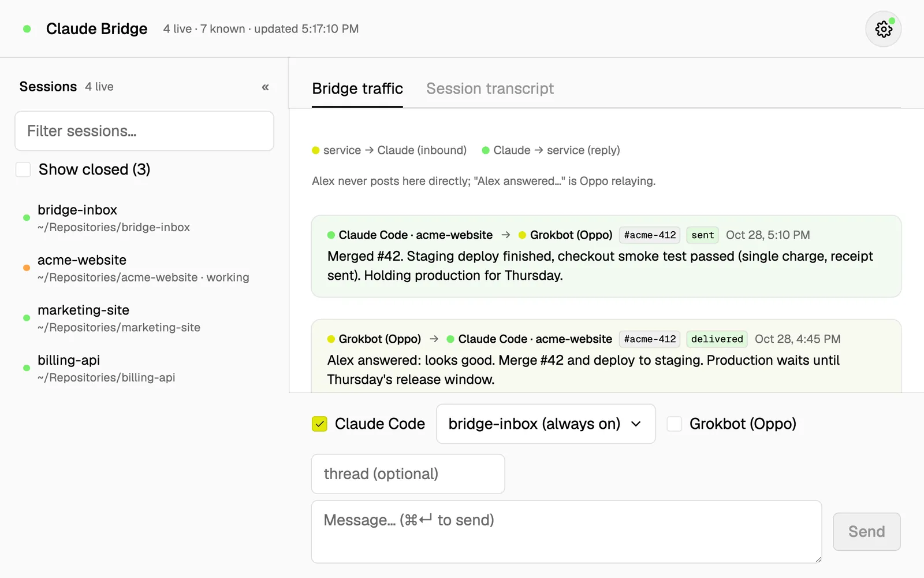Screen dimensions: 924x578
Task: Click the #acme-412 tag on sent message
Action: (x=650, y=235)
